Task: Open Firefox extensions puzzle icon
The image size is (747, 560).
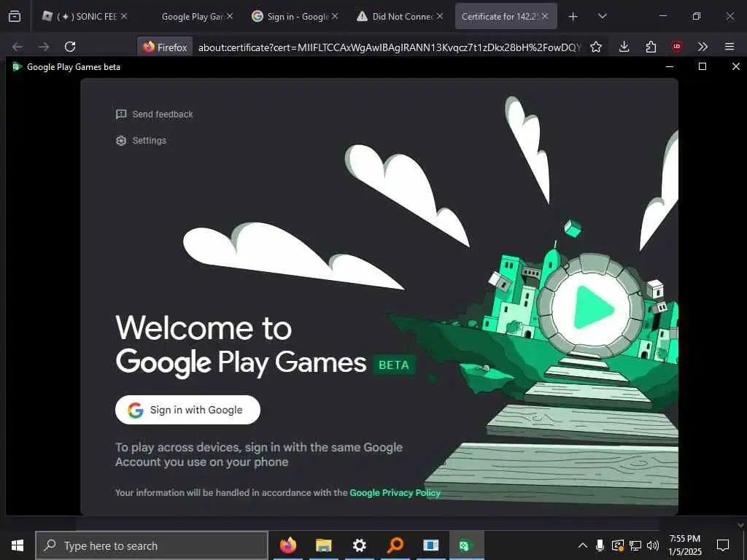Action: (x=651, y=47)
